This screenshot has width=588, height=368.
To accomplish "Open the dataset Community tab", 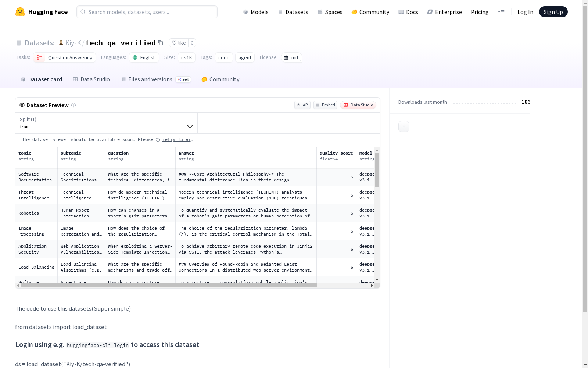I will click(220, 79).
